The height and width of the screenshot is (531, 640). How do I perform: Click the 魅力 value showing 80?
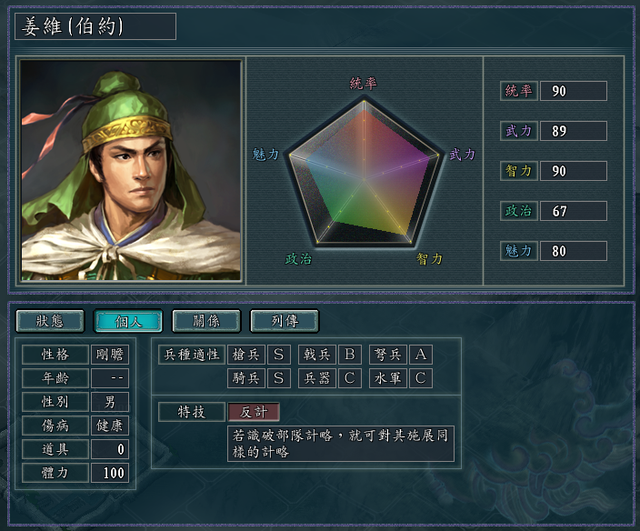point(573,251)
